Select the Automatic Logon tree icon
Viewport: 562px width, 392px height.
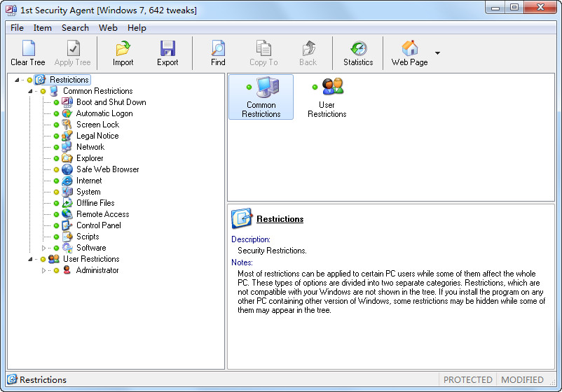(x=67, y=113)
